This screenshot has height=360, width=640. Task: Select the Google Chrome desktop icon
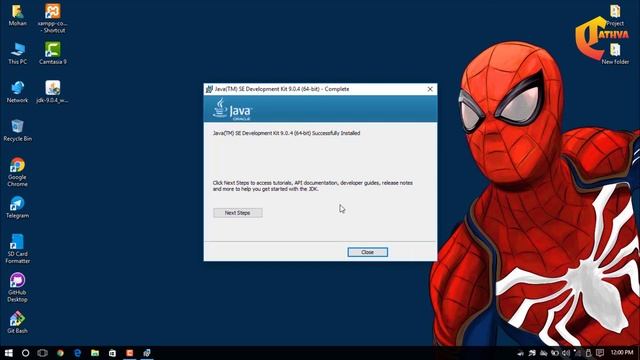click(18, 172)
